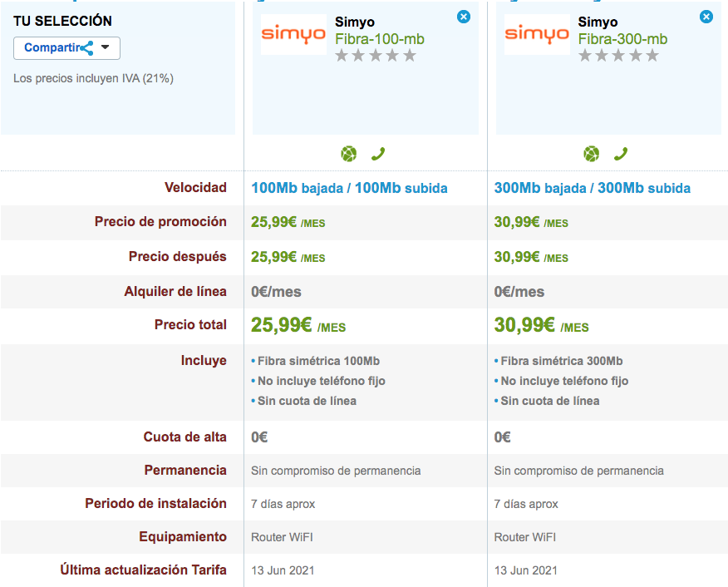Screen dimensions: 728x587
Task: Rate Fibra-300-mb using the star rating
Action: (618, 57)
